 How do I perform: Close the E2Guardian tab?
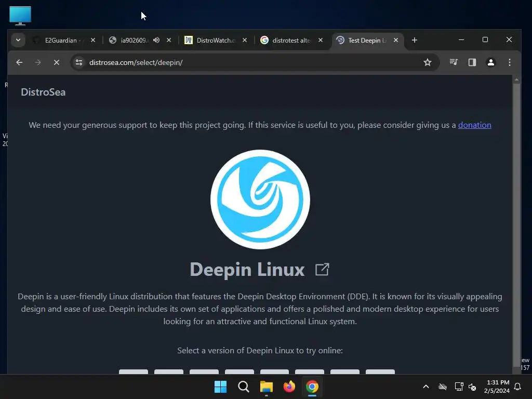[93, 40]
